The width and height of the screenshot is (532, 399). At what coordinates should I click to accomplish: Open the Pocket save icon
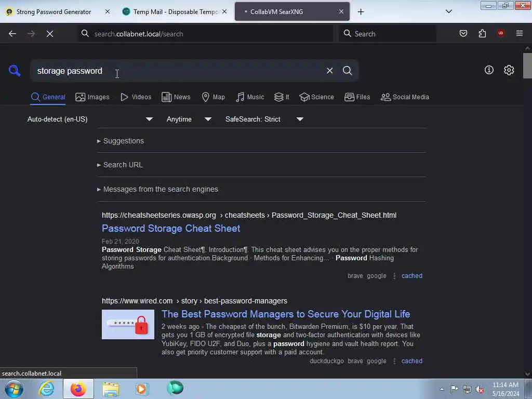(x=463, y=33)
